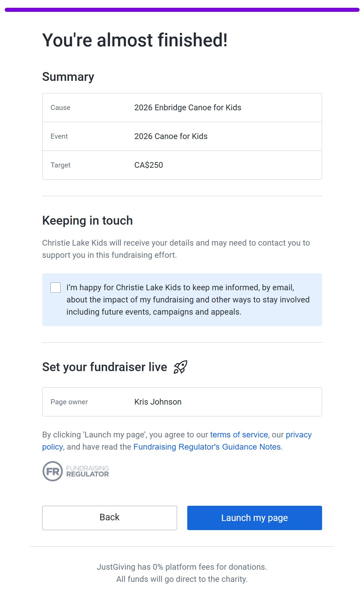The image size is (364, 591).
Task: Tick the Christie Lake Kids email updates checkbox
Action: coord(55,288)
